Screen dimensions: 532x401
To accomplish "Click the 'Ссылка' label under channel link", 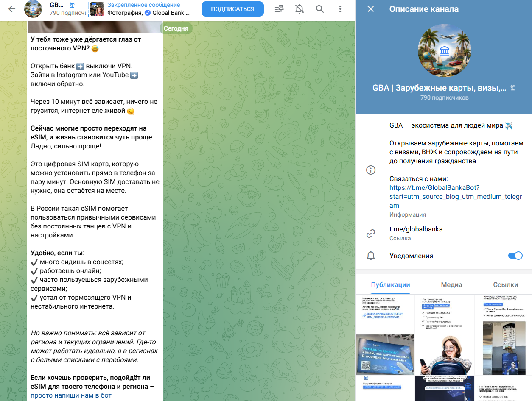I will 400,238.
